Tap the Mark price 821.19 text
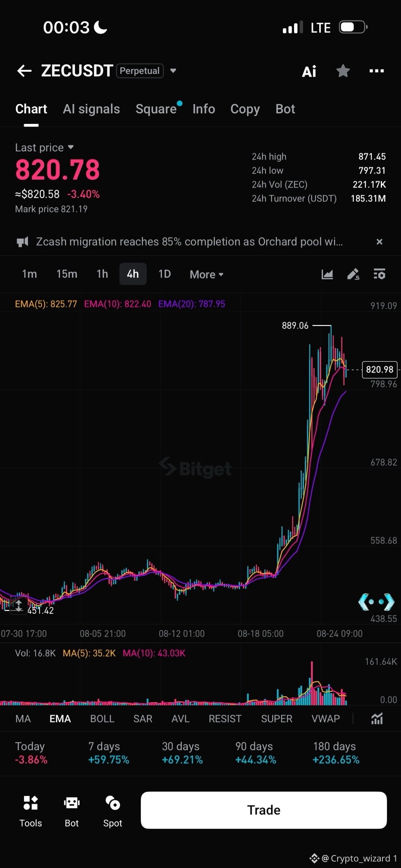This screenshot has width=401, height=868. (x=51, y=209)
